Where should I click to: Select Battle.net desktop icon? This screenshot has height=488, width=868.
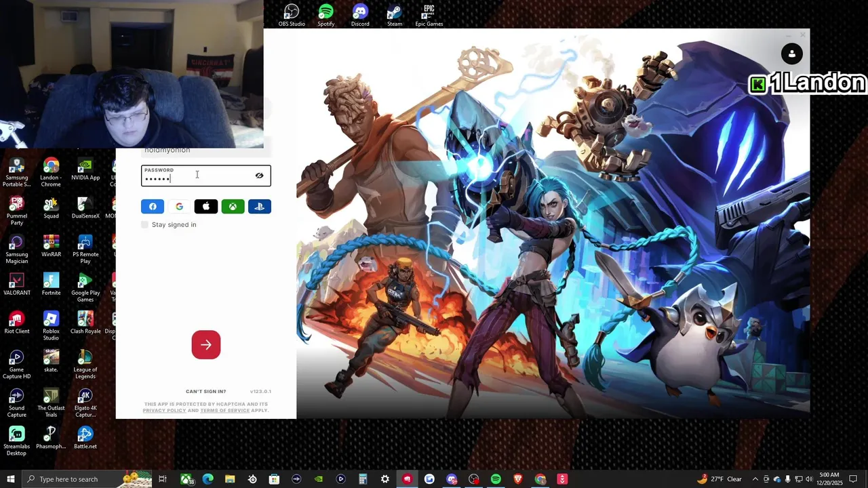[85, 439]
